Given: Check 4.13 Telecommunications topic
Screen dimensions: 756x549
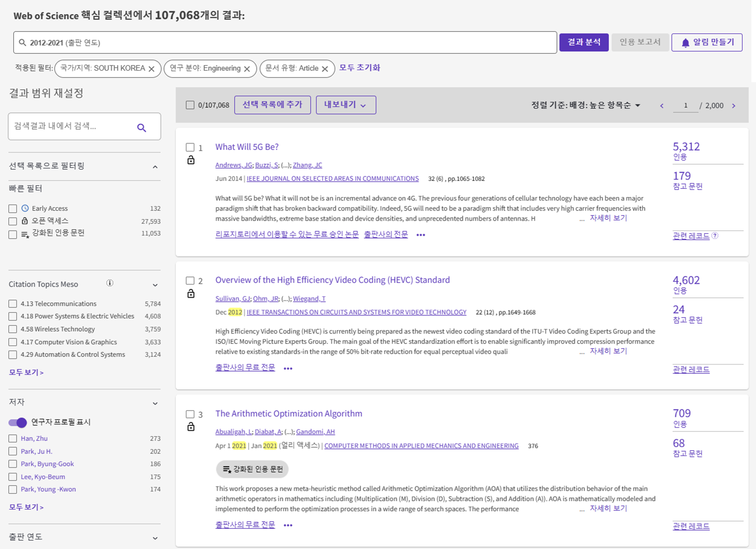Looking at the screenshot, I should click(13, 304).
